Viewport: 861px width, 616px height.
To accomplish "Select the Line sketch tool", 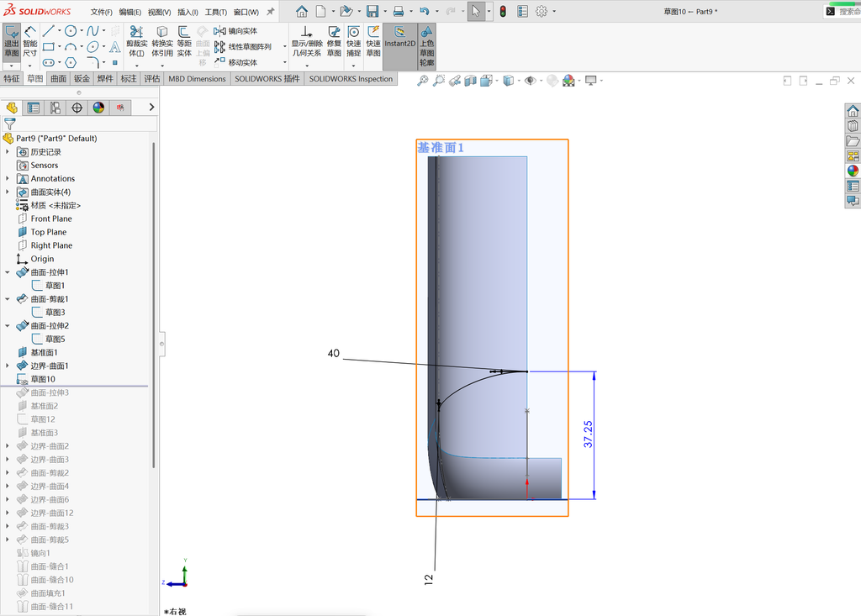I will (48, 31).
